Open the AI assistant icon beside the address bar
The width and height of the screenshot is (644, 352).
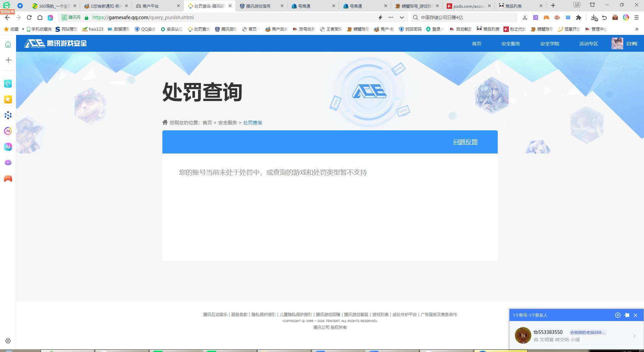pyautogui.click(x=50, y=17)
